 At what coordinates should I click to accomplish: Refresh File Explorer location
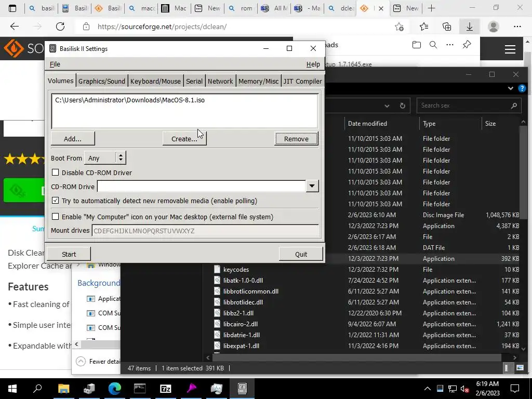click(x=403, y=105)
